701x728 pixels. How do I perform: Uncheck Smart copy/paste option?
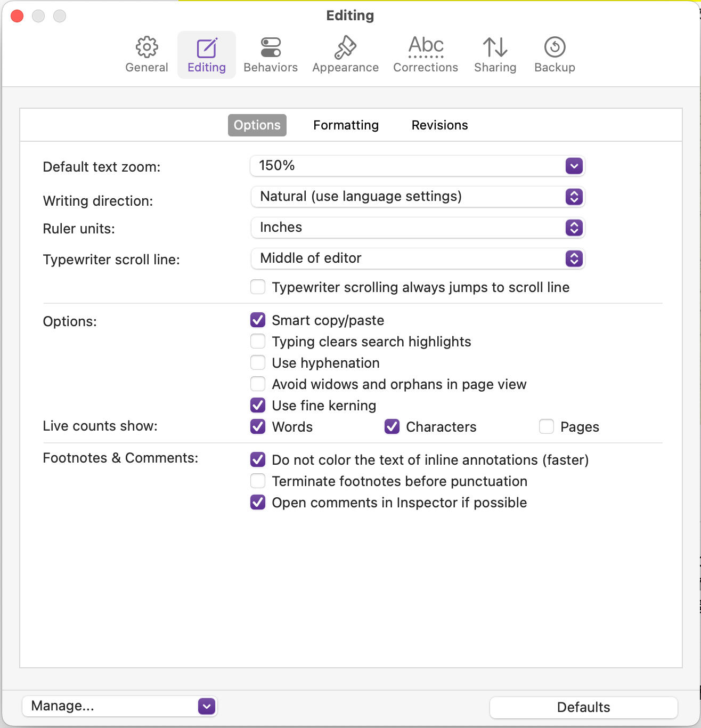click(258, 320)
